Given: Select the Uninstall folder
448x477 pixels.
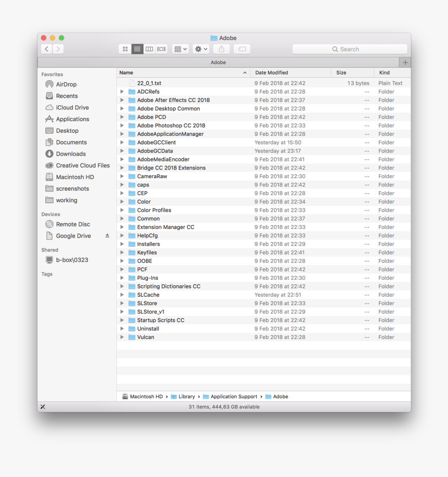Looking at the screenshot, I should pyautogui.click(x=264, y=329).
